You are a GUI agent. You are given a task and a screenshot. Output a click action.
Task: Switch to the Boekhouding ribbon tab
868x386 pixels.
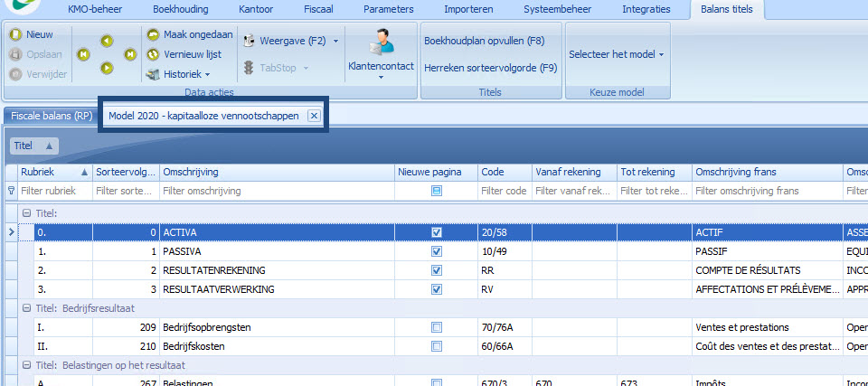179,10
